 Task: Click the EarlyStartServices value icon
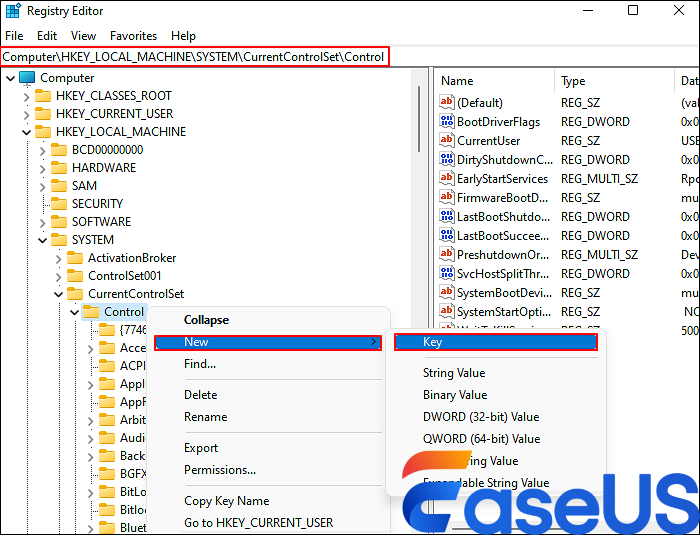447,179
